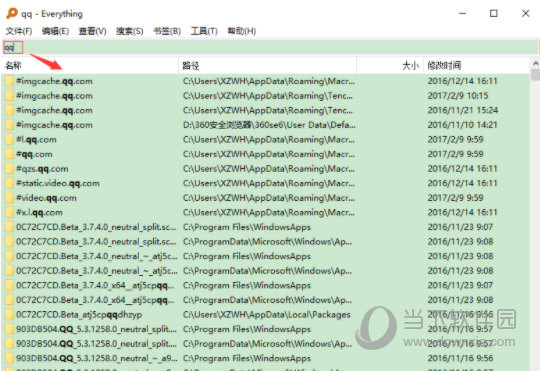
Task: Click folder icon of #video.qq.com
Action: pyautogui.click(x=9, y=198)
